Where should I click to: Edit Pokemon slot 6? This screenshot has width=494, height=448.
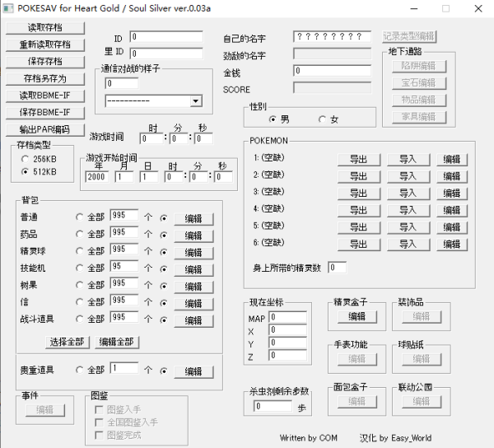point(452,245)
